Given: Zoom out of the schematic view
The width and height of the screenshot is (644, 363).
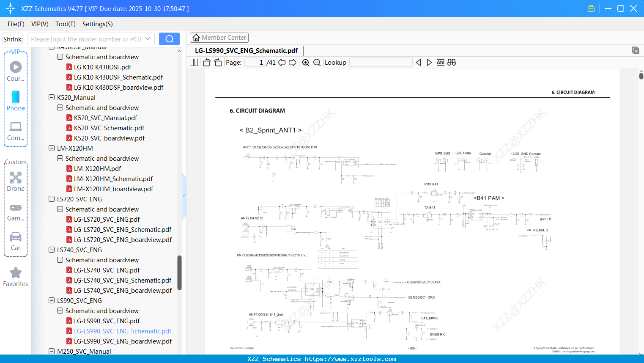Looking at the screenshot, I should tap(316, 62).
